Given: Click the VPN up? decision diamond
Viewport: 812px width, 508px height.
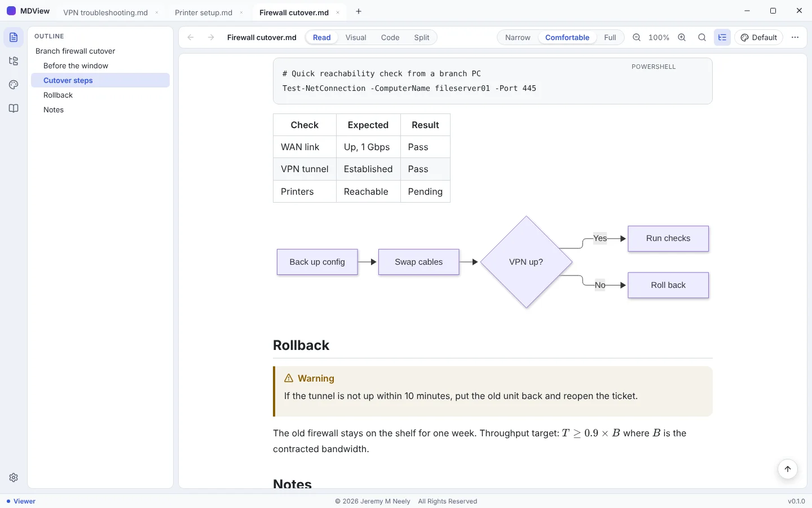Looking at the screenshot, I should 526,262.
